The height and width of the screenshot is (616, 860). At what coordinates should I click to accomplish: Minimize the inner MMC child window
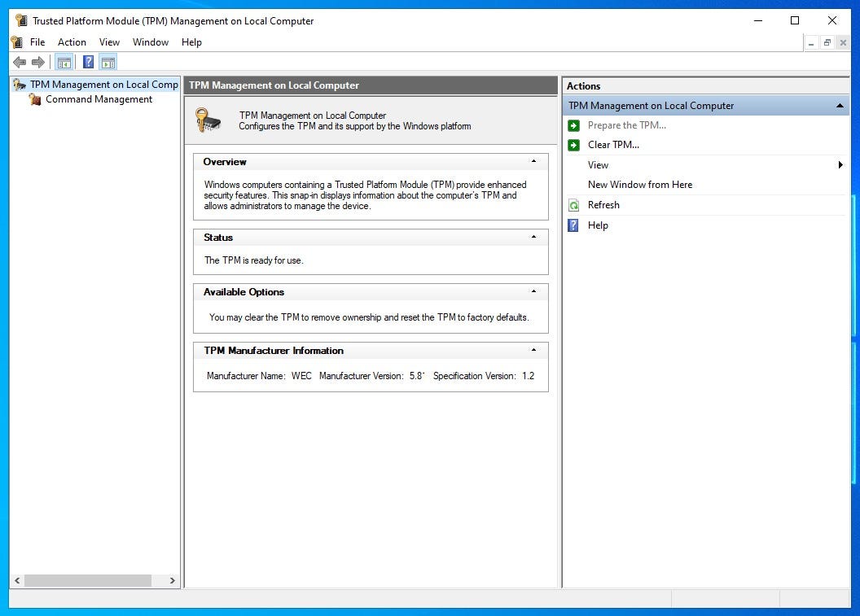(x=811, y=43)
